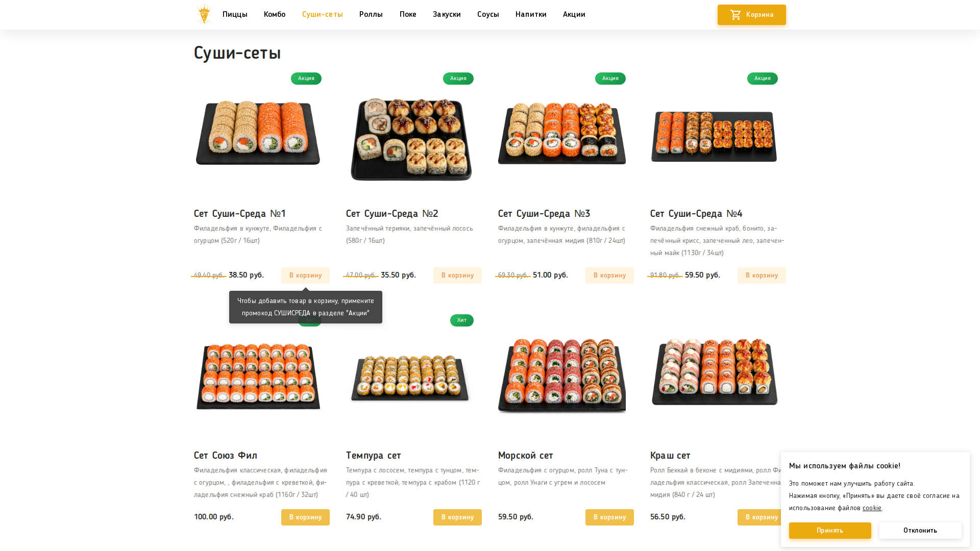The height and width of the screenshot is (551, 980).
Task: Click the Сет Суши-Среда №1 title
Action: click(240, 213)
